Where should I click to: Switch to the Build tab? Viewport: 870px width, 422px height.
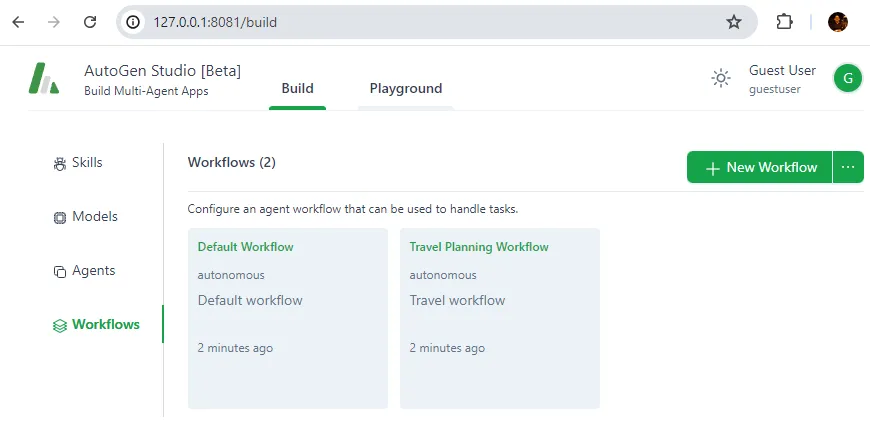pyautogui.click(x=297, y=89)
